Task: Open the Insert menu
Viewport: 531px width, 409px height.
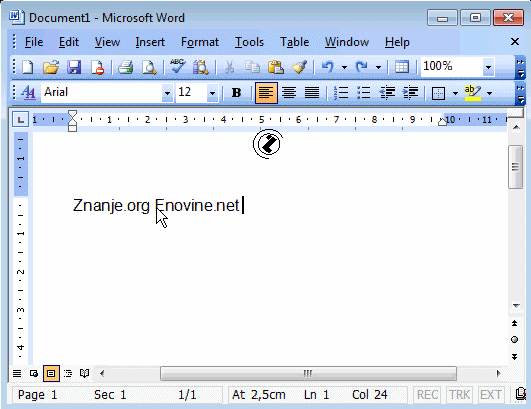Action: click(x=150, y=42)
